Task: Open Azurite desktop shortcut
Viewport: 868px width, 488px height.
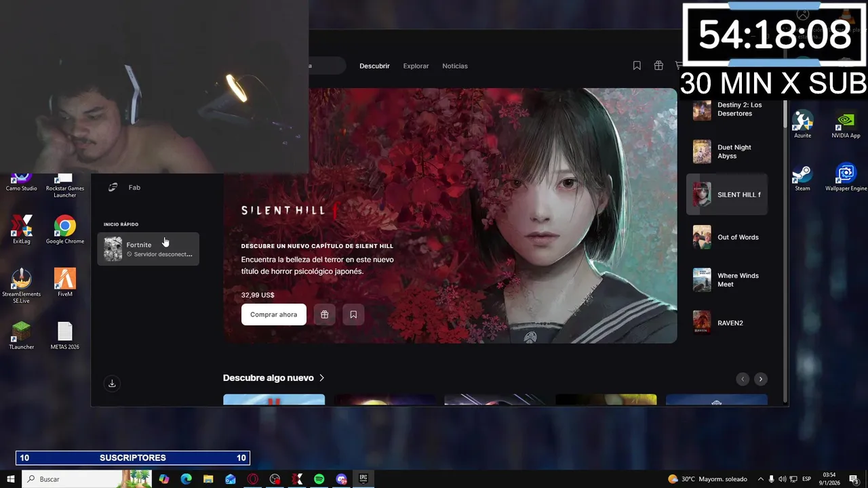Action: pyautogui.click(x=803, y=124)
